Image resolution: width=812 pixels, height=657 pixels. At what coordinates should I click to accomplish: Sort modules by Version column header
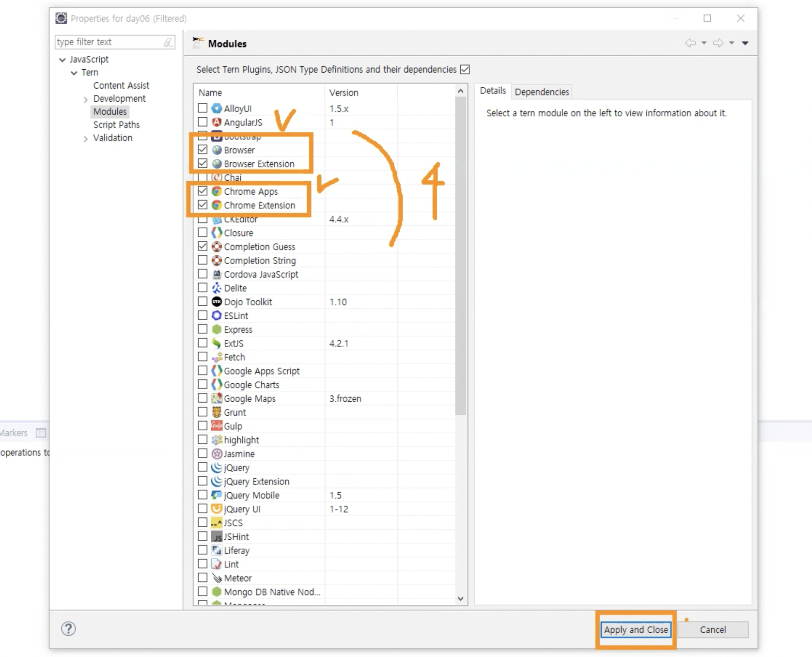[361, 92]
